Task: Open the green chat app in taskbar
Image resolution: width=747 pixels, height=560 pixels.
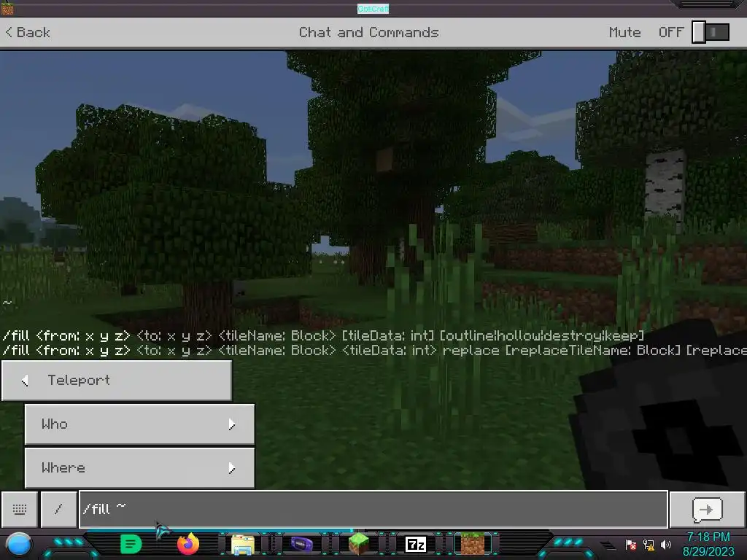Action: click(131, 544)
